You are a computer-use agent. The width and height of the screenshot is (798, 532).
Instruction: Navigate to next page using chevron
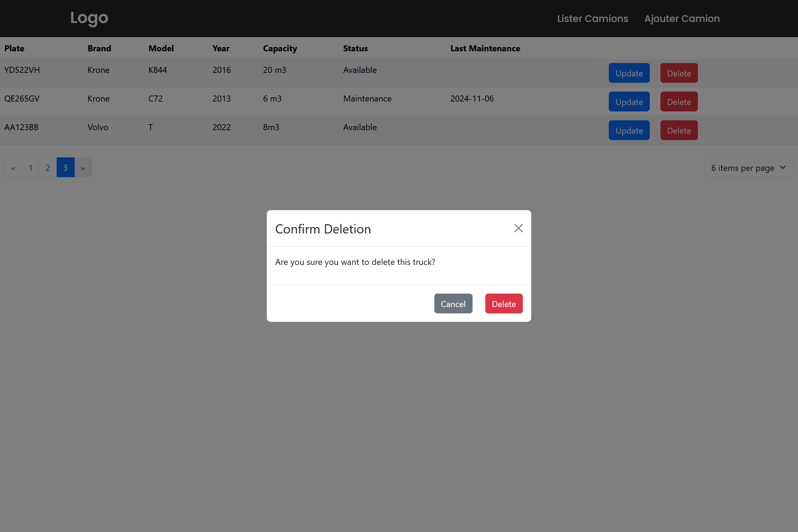click(83, 167)
